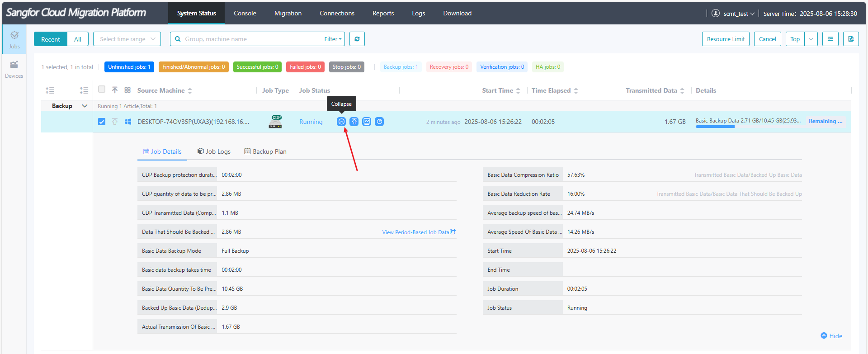Image resolution: width=868 pixels, height=354 pixels.
Task: Click the Cancel button
Action: 768,39
